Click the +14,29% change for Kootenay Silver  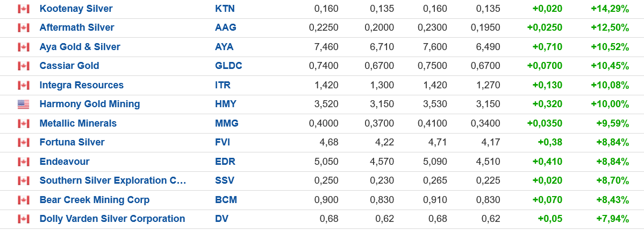point(610,9)
